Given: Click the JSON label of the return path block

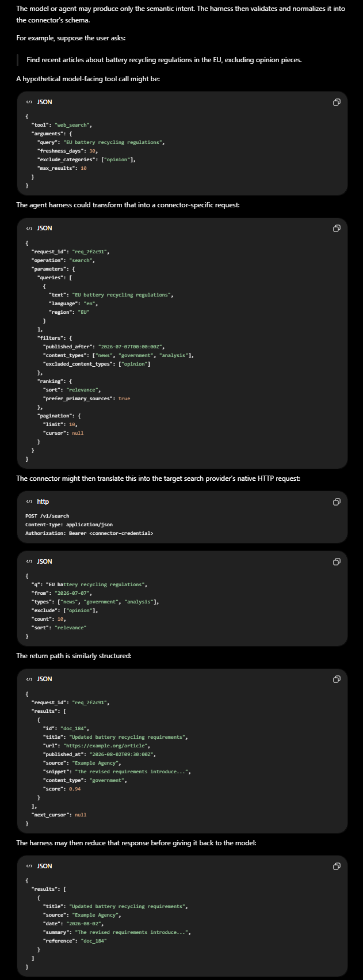Looking at the screenshot, I should 44,679.
